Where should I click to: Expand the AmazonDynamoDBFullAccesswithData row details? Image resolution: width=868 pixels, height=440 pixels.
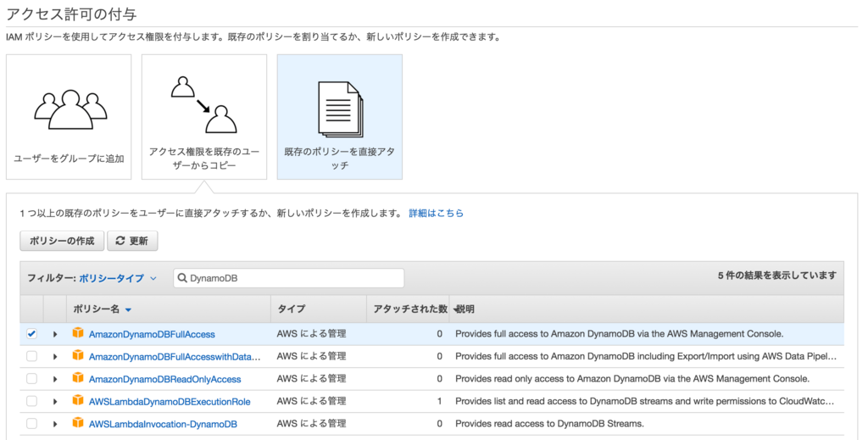pyautogui.click(x=55, y=356)
